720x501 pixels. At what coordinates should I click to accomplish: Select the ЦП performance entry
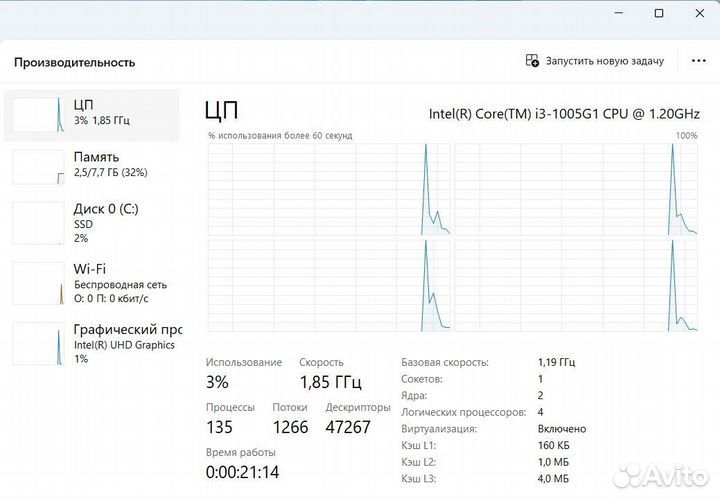pyautogui.click(x=91, y=115)
